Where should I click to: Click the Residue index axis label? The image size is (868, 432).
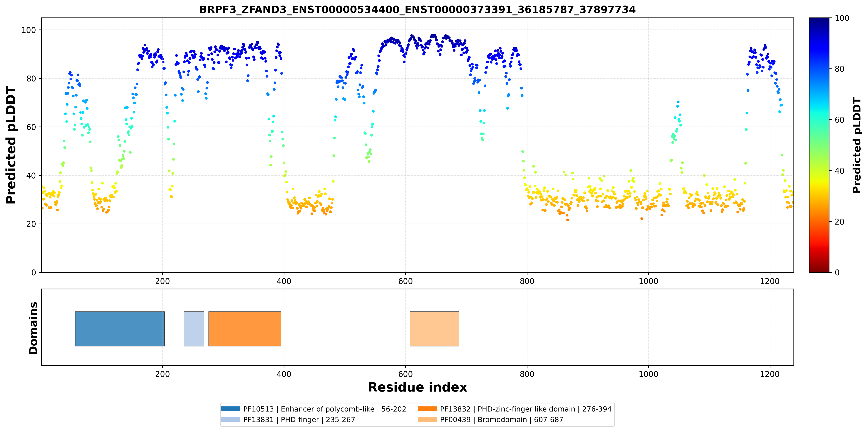click(418, 387)
